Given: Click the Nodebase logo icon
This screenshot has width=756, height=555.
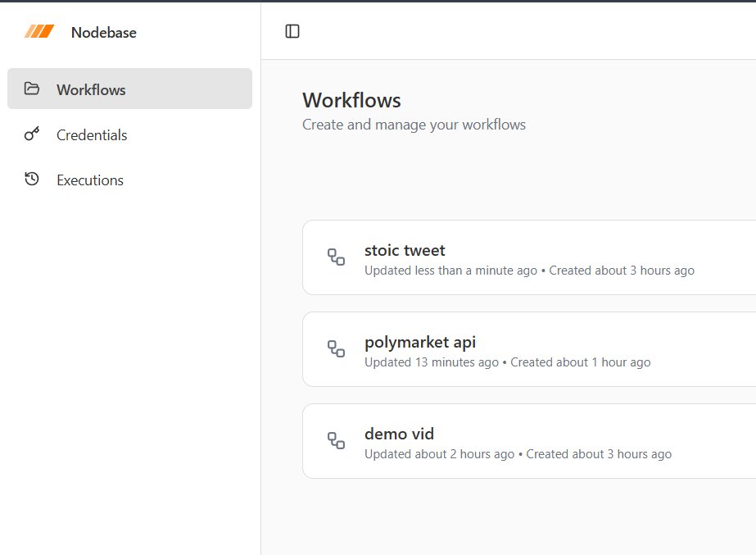Looking at the screenshot, I should coord(37,32).
